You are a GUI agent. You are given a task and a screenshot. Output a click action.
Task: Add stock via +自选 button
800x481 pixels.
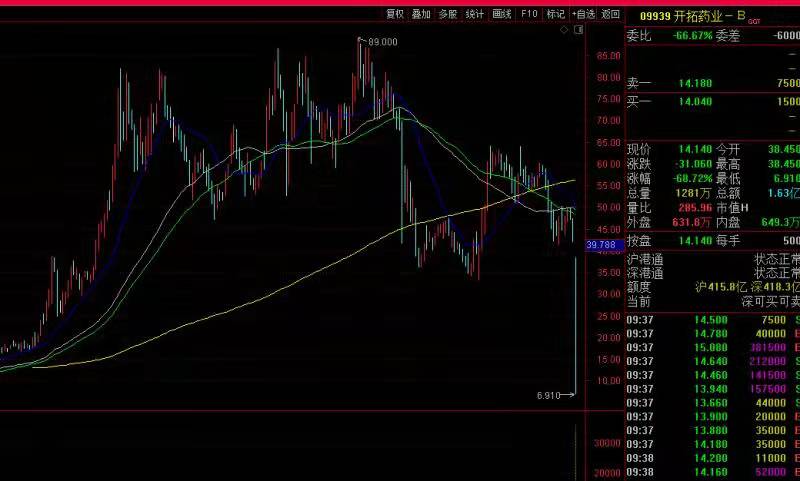coord(583,14)
